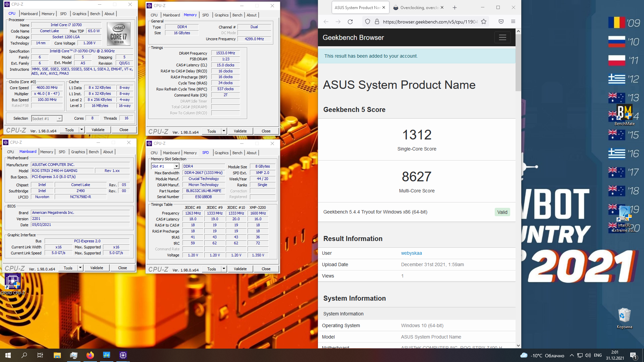This screenshot has width=644, height=362.
Task: Expand Tools arrow in the SPD window
Action: (x=224, y=269)
